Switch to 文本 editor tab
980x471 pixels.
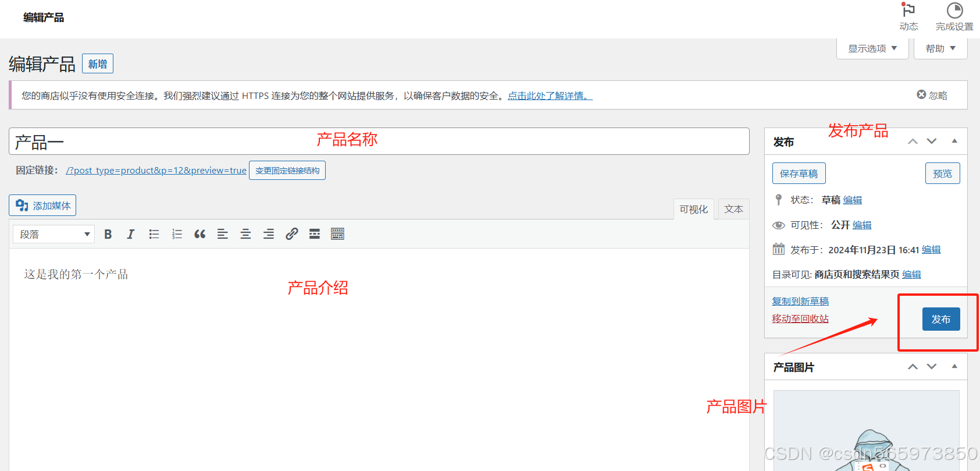pos(733,209)
